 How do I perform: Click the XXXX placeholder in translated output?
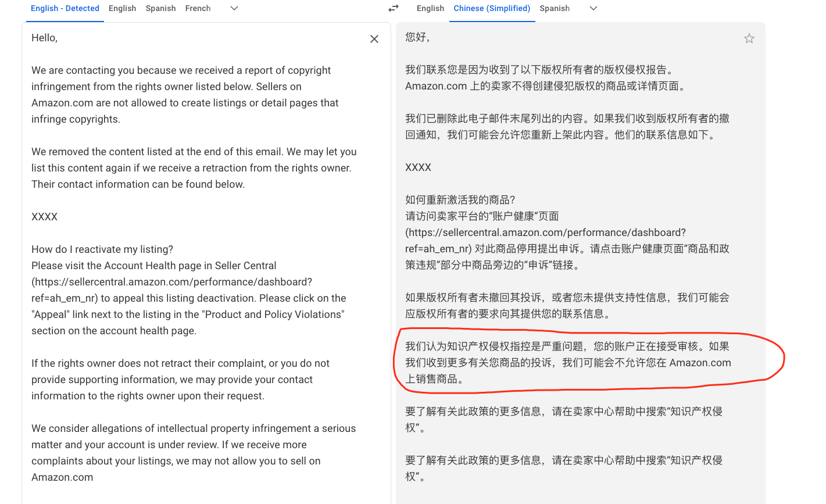tap(418, 167)
